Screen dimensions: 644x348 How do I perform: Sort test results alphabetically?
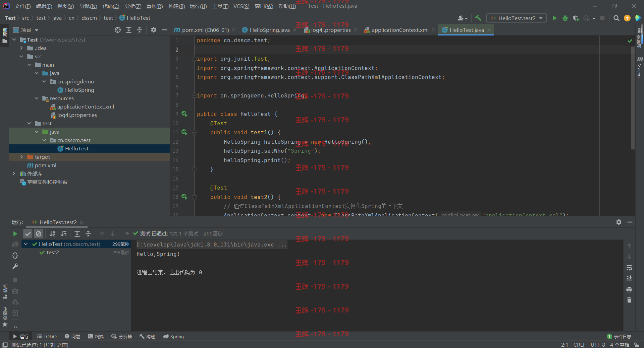click(x=52, y=234)
